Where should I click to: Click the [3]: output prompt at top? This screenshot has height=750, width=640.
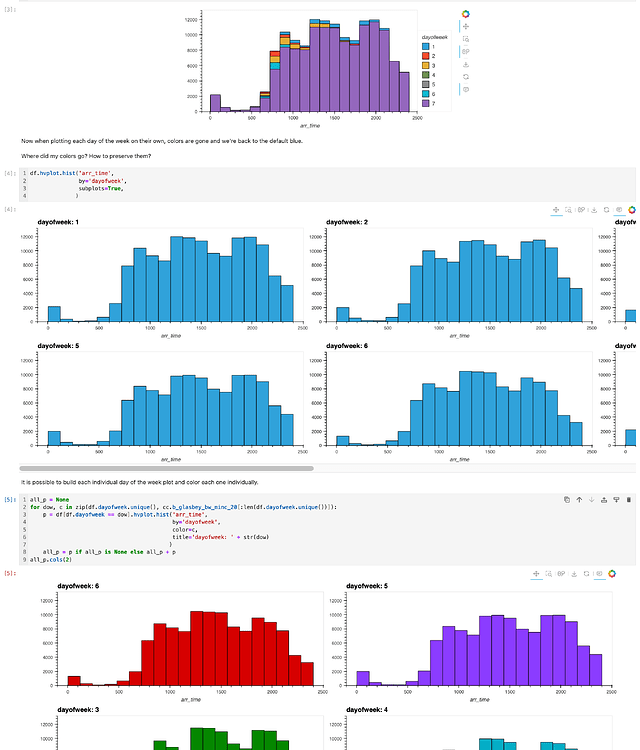10,9
